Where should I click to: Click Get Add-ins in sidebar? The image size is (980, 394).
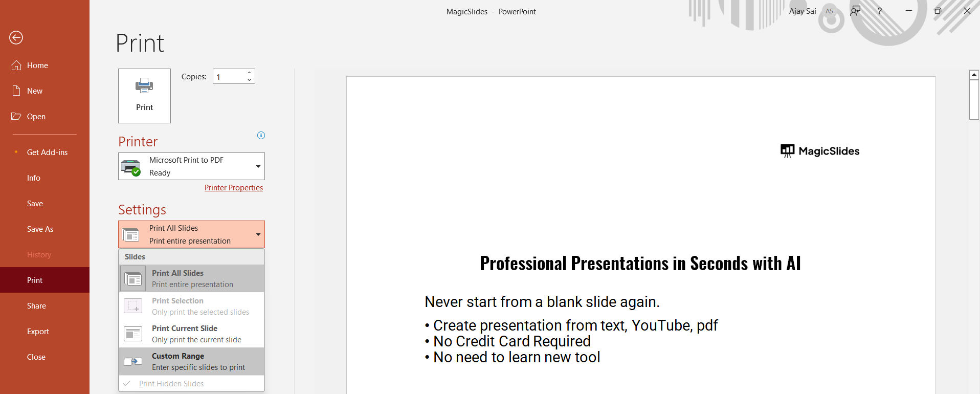coord(44,152)
